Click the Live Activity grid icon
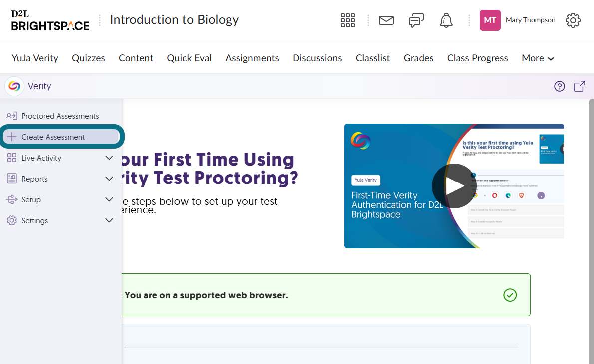 [12, 158]
